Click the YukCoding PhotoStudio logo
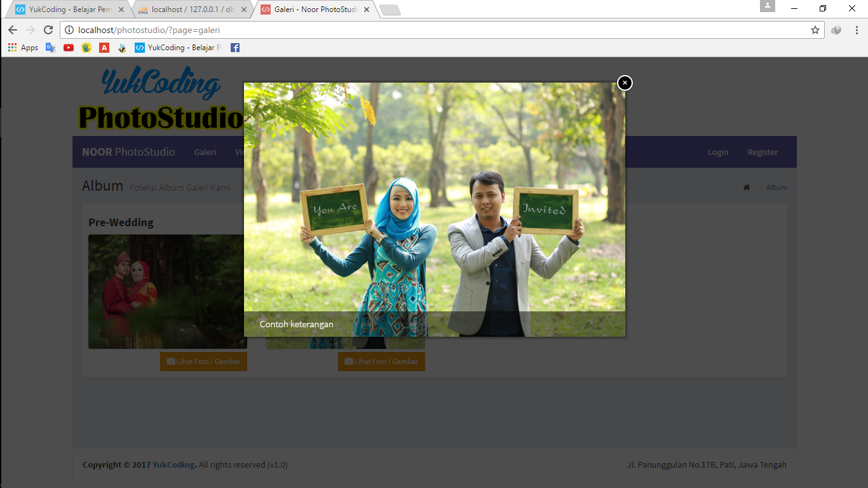 [161, 98]
